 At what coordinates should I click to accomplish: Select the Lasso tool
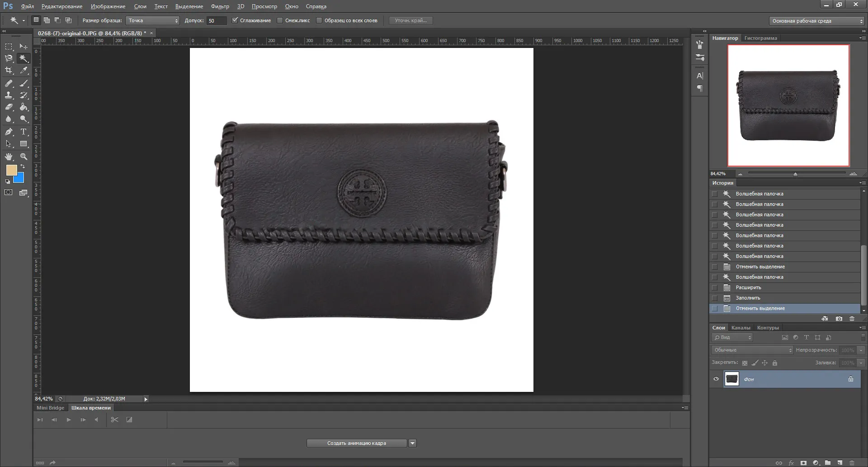pyautogui.click(x=9, y=58)
